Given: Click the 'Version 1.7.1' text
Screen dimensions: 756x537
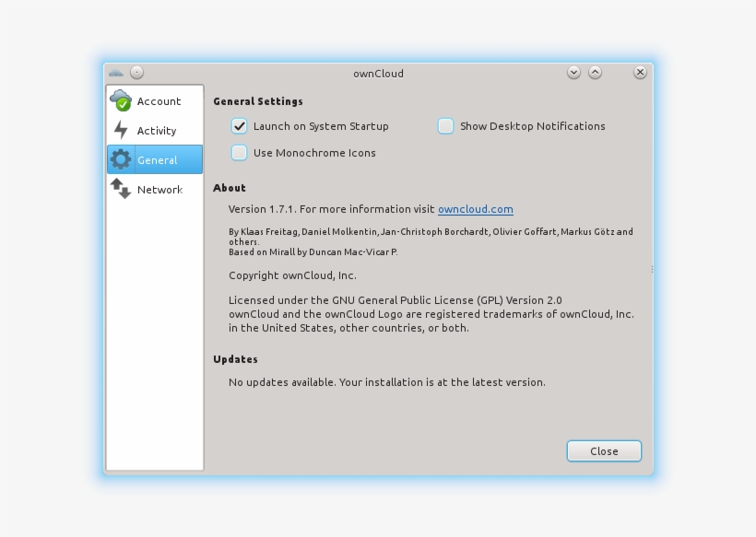Looking at the screenshot, I should pos(261,209).
